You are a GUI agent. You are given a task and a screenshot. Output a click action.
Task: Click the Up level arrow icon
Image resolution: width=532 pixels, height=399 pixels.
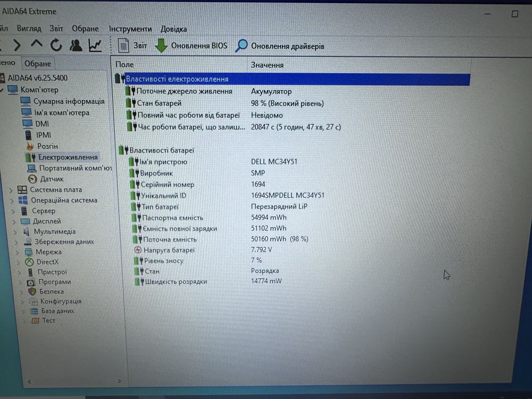tap(37, 45)
